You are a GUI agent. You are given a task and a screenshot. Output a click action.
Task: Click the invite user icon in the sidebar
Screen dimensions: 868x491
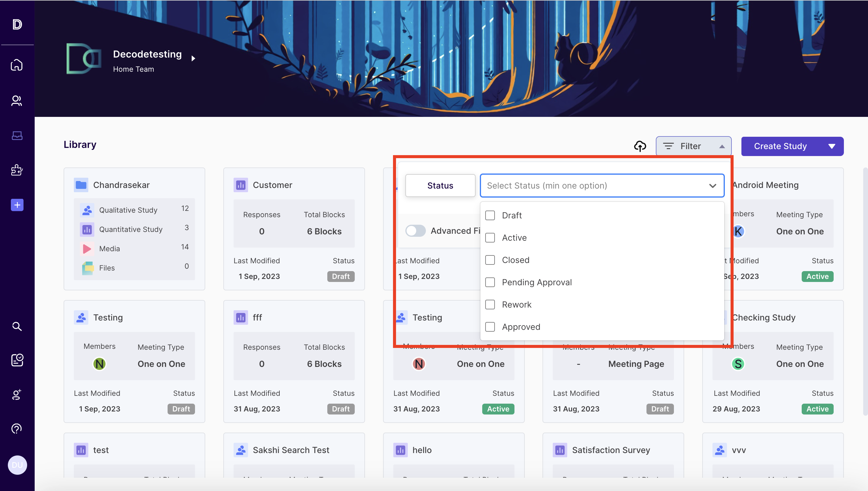click(17, 395)
